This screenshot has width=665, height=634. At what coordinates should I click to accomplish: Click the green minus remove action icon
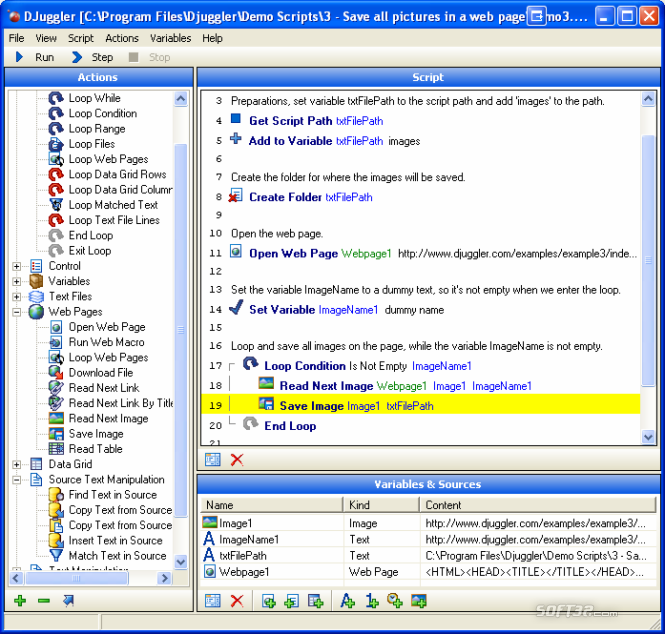click(44, 600)
